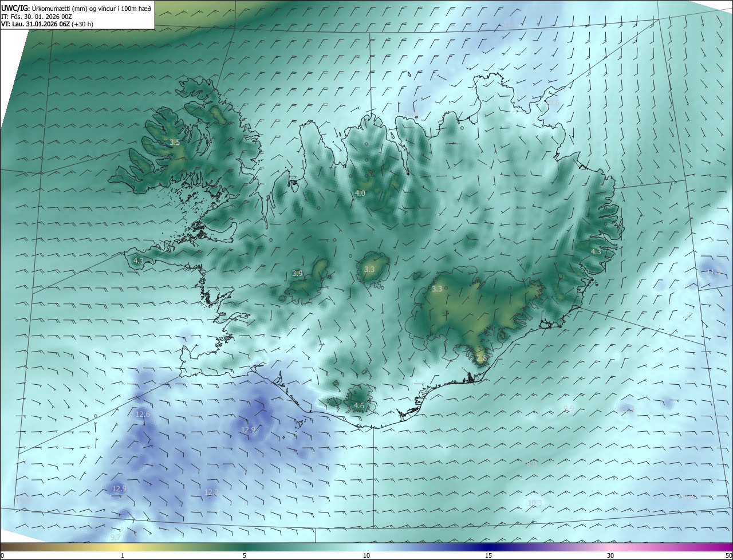Screen dimensions: 733x560
Task: Click the 12.6 precipitable water label
Action: 143,414
